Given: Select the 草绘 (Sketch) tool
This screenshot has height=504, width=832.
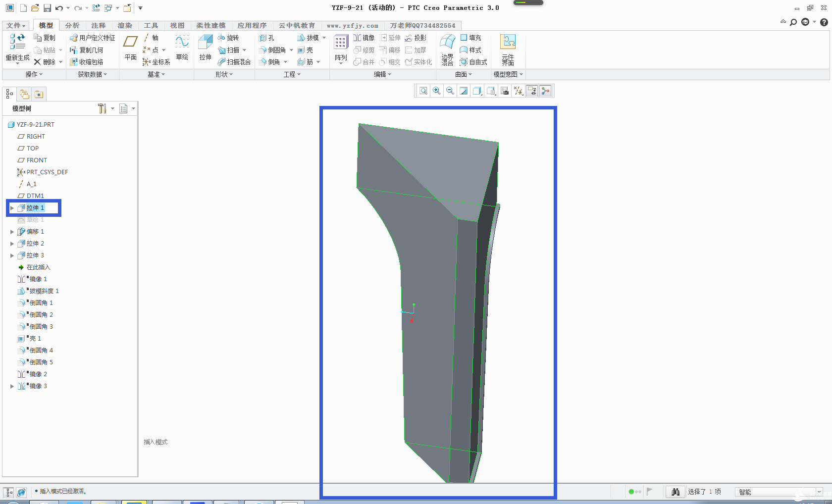Looking at the screenshot, I should (x=182, y=48).
